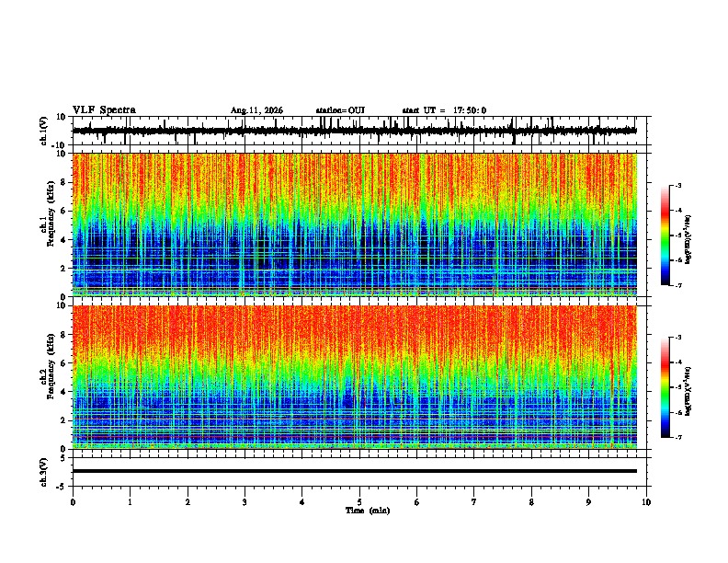728x563 pixels.
Task: Click the ch.1 "Frequency (kHz)" axis label
Action: [51, 213]
